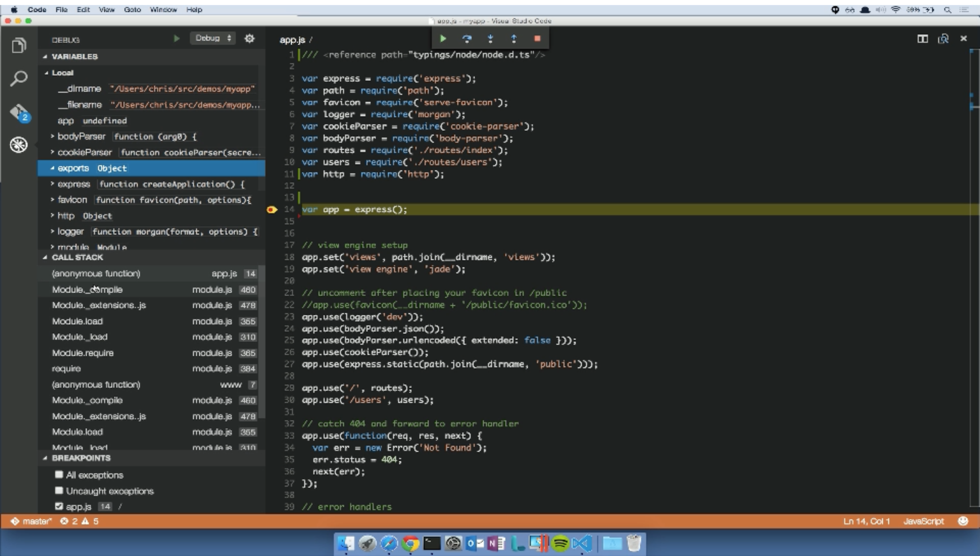Continue execution in the debug toolbar
This screenshot has width=980, height=556.
pyautogui.click(x=443, y=38)
